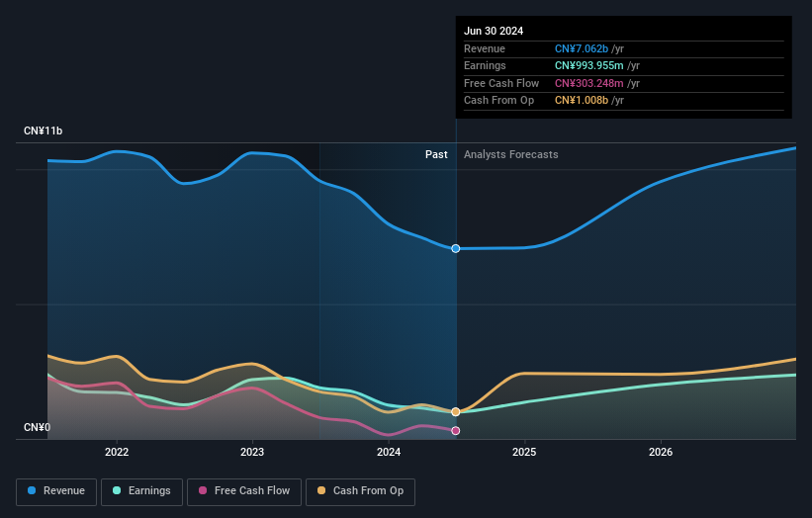Click the Free Cash Flow label in tooltip
Viewport: 812px width, 518px height.
click(x=501, y=83)
